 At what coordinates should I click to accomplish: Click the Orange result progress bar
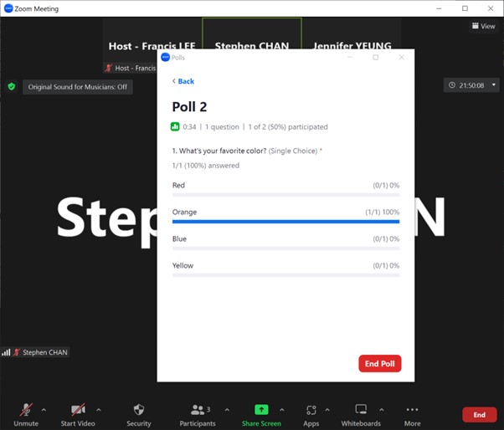285,221
